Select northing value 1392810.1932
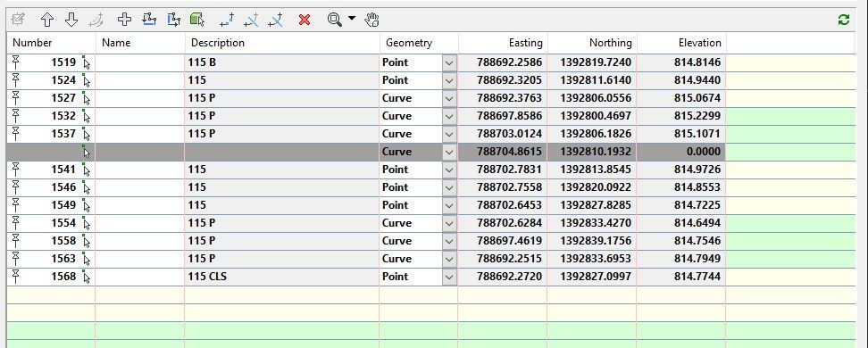 596,152
